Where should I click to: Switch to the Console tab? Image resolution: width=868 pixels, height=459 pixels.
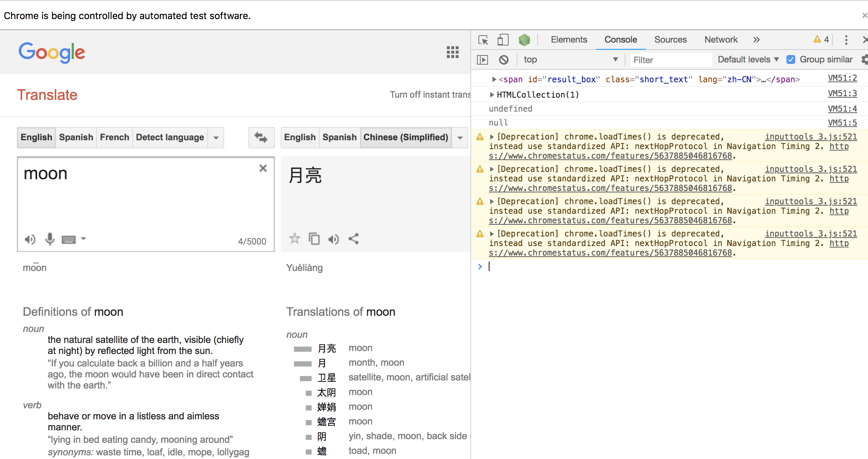click(x=621, y=40)
